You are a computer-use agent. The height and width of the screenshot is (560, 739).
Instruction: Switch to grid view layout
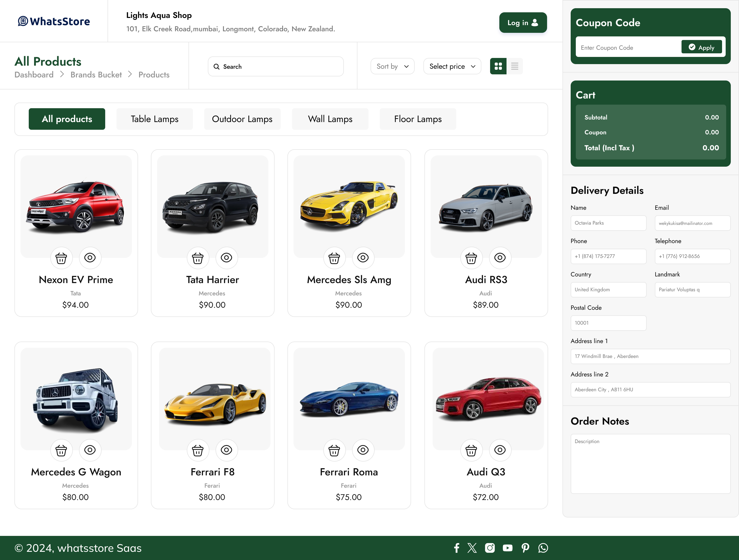(498, 66)
